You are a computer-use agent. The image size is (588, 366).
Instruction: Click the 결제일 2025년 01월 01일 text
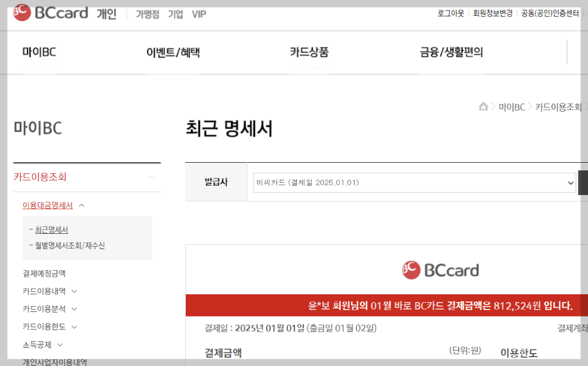point(290,328)
